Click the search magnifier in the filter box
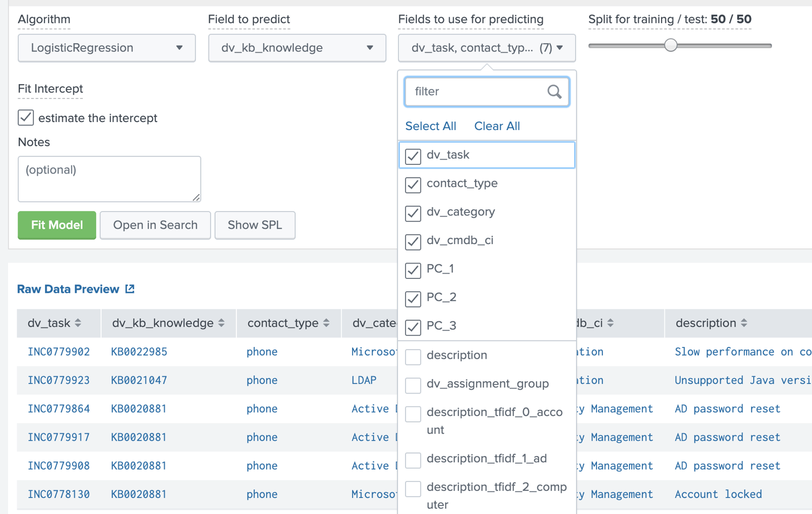The height and width of the screenshot is (514, 812). tap(554, 92)
